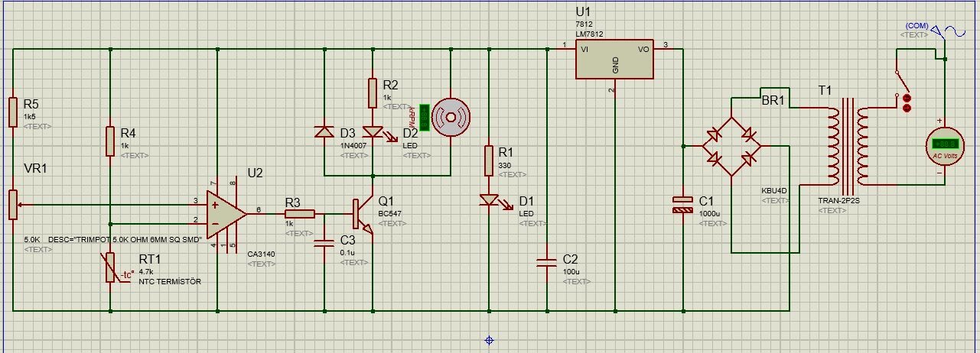Select the AC sine source symbol

point(948,32)
